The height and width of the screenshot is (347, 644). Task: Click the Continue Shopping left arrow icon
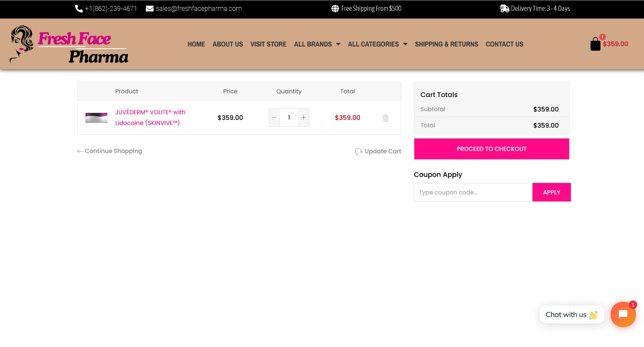pos(80,151)
